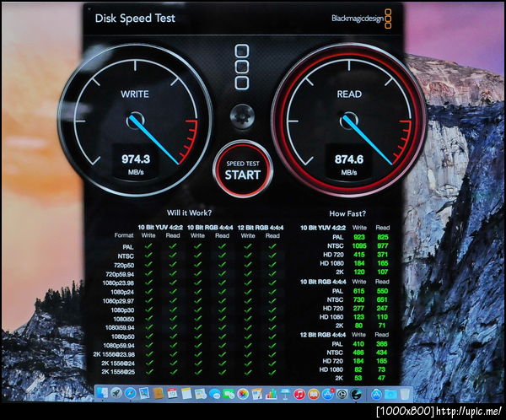Click the 1080i50 format row label
This screenshot has height=420, width=506.
click(124, 319)
